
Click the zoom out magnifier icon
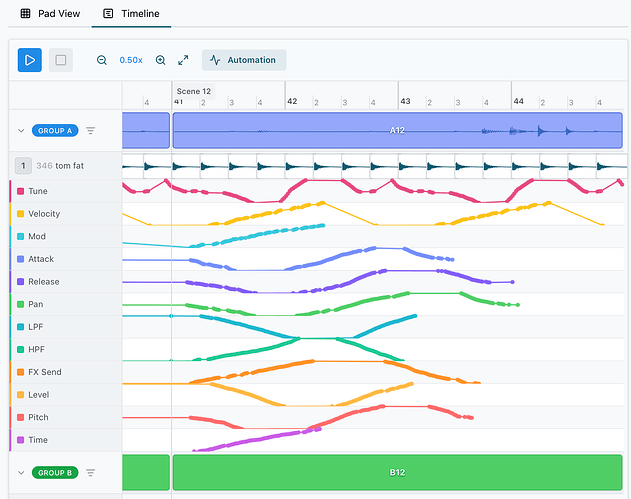point(102,60)
